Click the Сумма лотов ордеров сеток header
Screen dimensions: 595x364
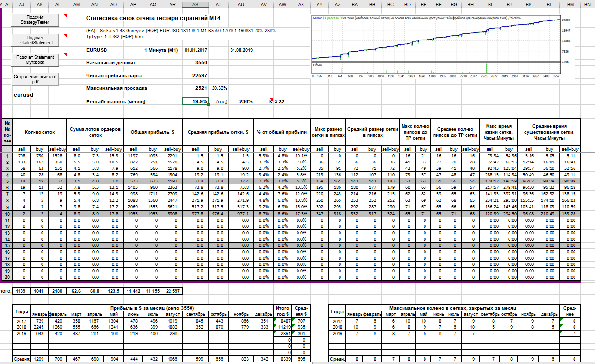click(94, 132)
